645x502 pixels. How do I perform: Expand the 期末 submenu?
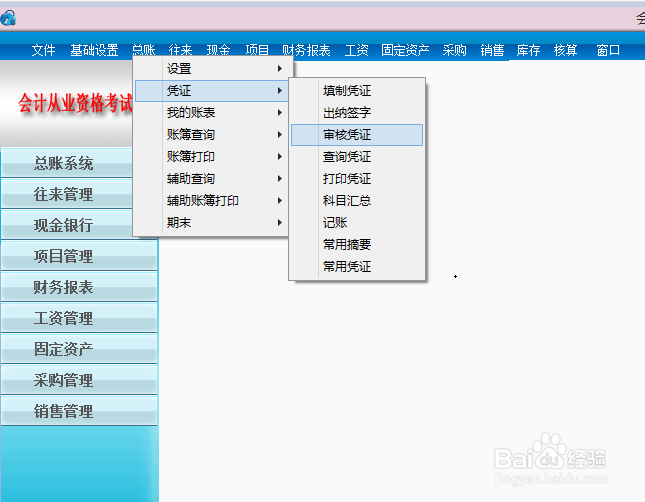pos(211,223)
